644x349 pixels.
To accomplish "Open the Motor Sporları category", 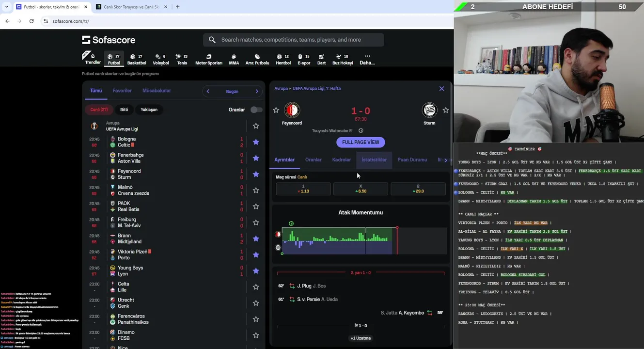I will pyautogui.click(x=209, y=59).
